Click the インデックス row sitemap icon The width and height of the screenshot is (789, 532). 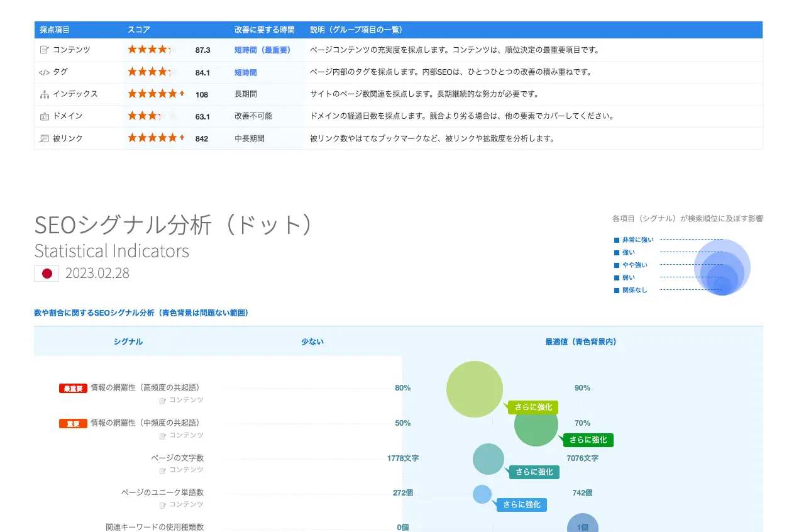point(44,94)
